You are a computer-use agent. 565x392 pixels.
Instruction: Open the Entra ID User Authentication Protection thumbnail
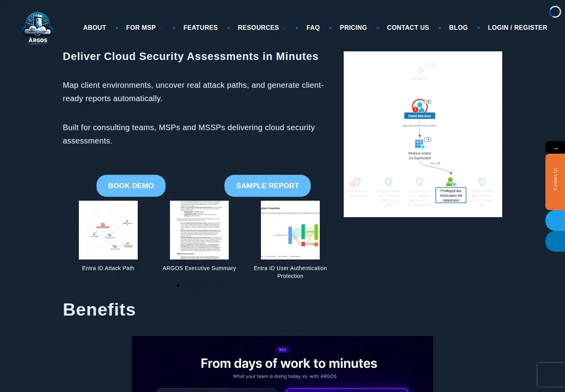coord(290,230)
